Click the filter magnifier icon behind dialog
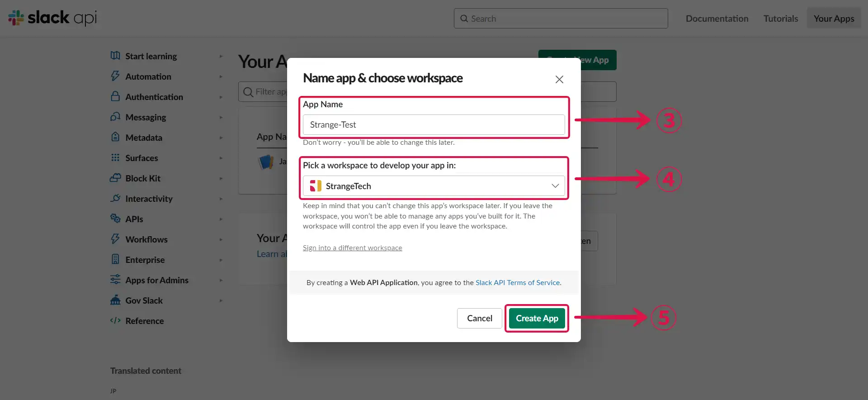The width and height of the screenshot is (868, 400). pyautogui.click(x=248, y=92)
